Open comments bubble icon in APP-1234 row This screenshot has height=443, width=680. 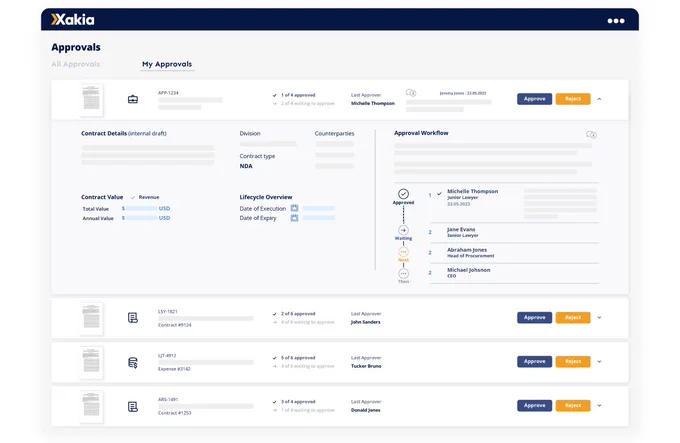pos(411,93)
